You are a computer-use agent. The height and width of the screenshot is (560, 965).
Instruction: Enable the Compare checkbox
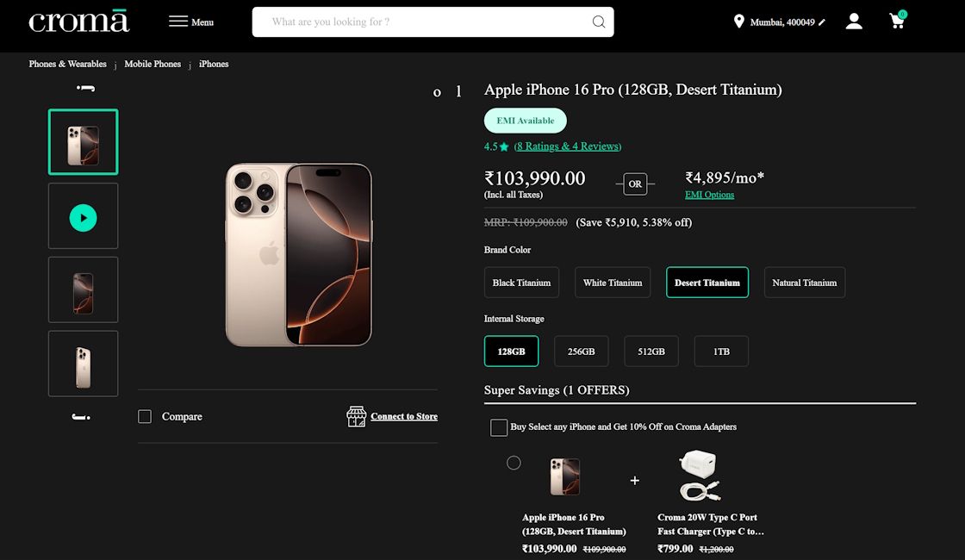[144, 416]
